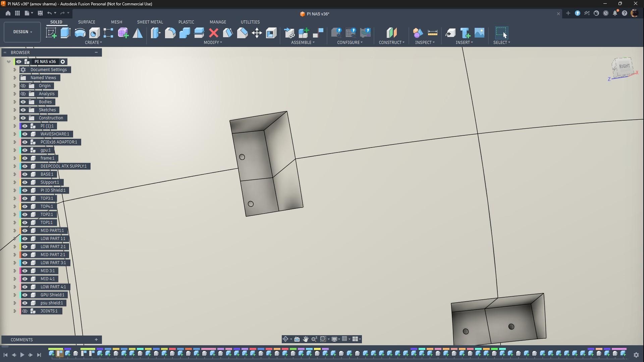This screenshot has width=644, height=362.
Task: Hide the WAVESHJARE:1 component
Action: click(x=25, y=134)
